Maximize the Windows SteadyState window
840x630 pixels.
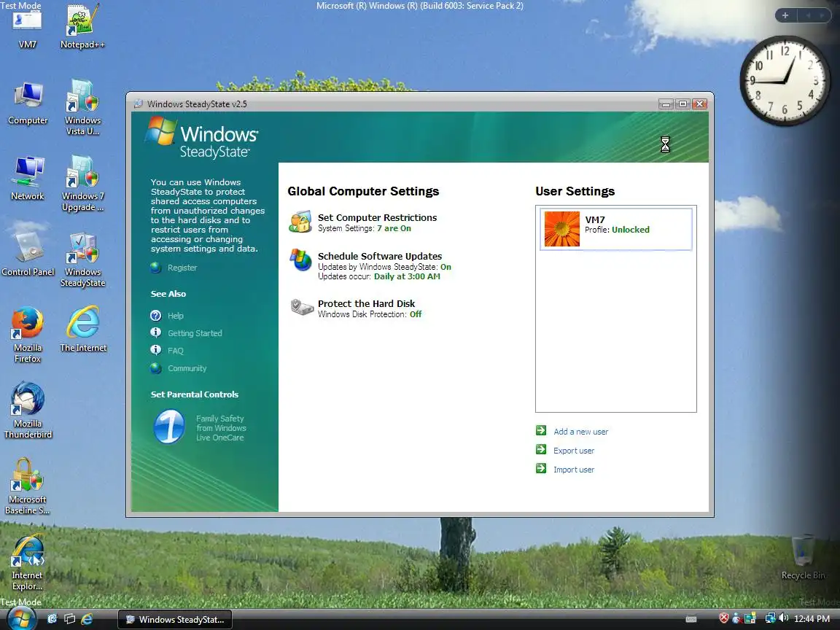click(682, 104)
